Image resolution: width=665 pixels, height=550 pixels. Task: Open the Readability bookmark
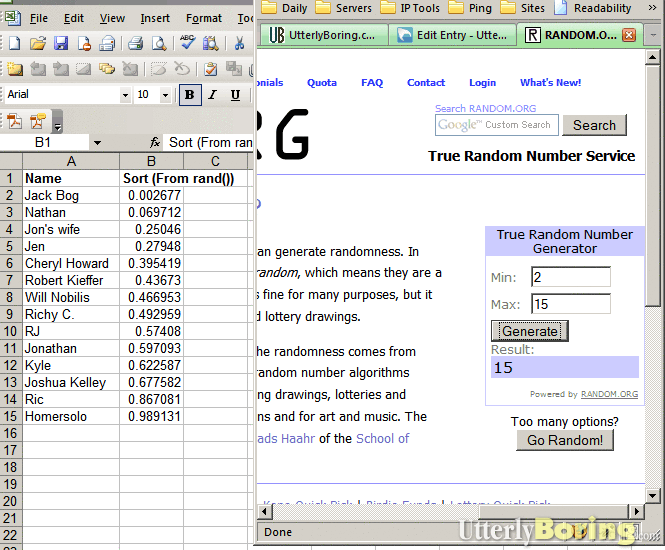[593, 8]
